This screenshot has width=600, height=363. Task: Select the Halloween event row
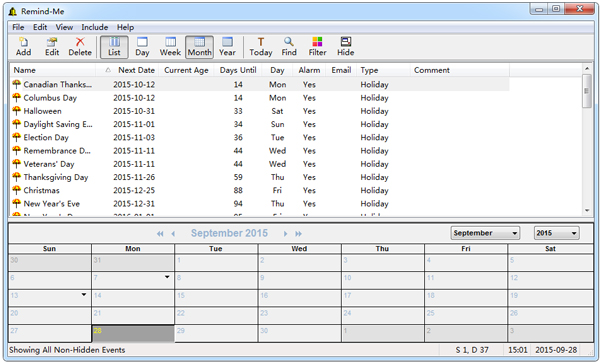pyautogui.click(x=260, y=111)
